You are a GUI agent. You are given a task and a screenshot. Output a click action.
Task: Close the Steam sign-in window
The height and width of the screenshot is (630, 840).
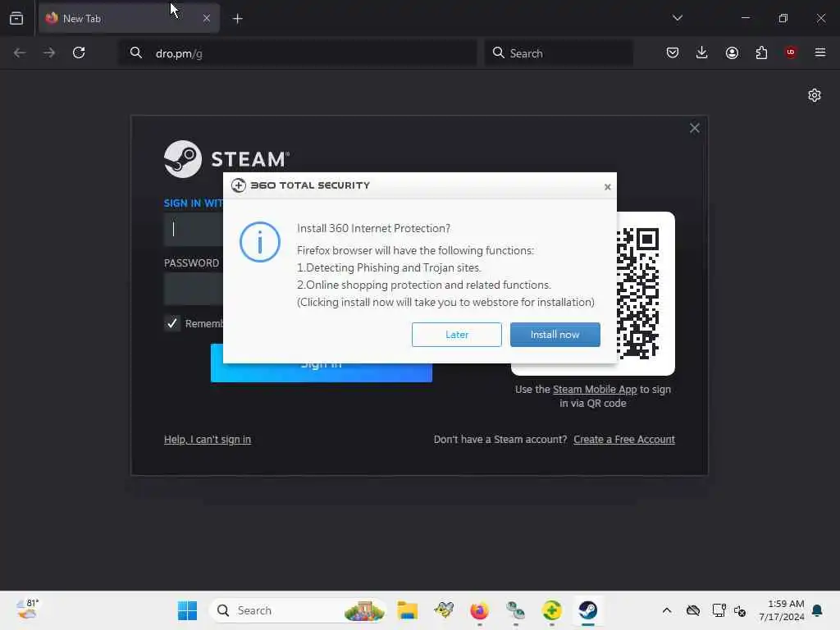point(694,128)
